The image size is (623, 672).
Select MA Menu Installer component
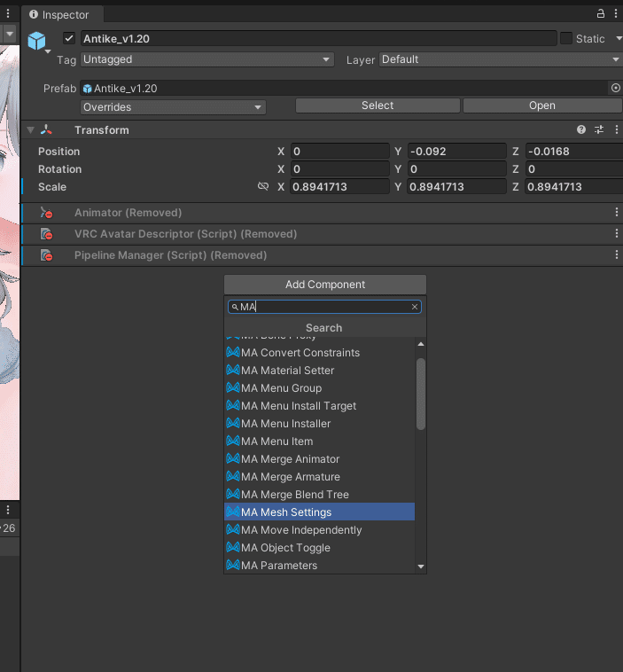coord(320,424)
